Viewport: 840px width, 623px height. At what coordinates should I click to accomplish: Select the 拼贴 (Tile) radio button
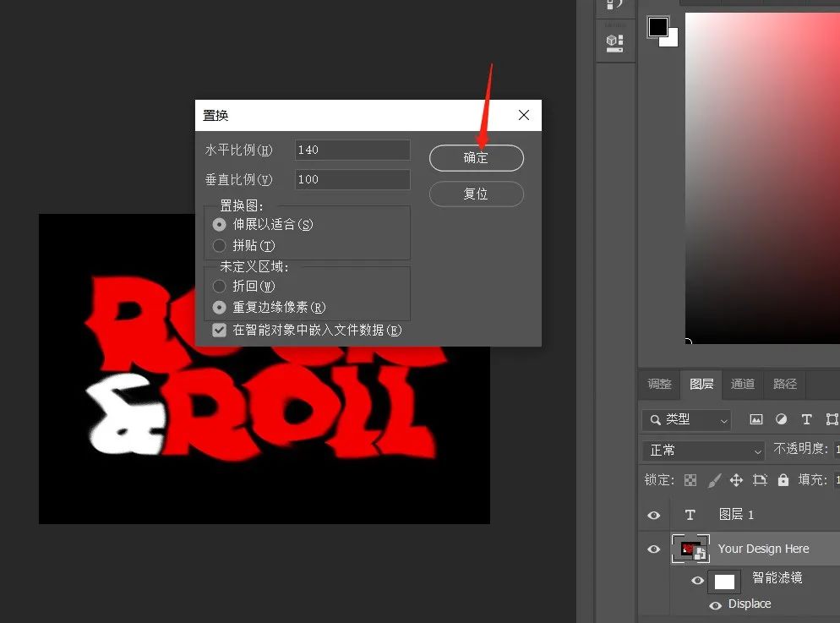point(220,246)
